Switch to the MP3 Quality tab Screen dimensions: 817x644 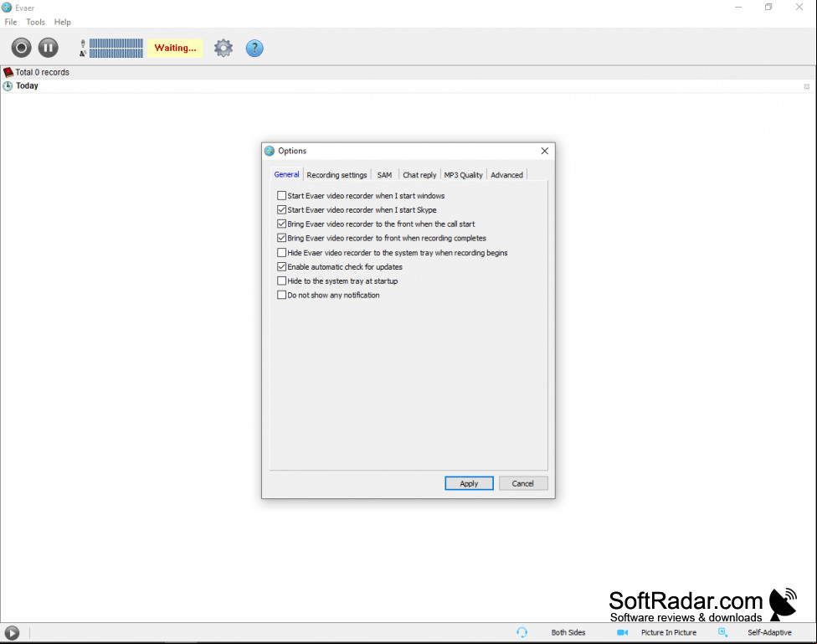[463, 175]
